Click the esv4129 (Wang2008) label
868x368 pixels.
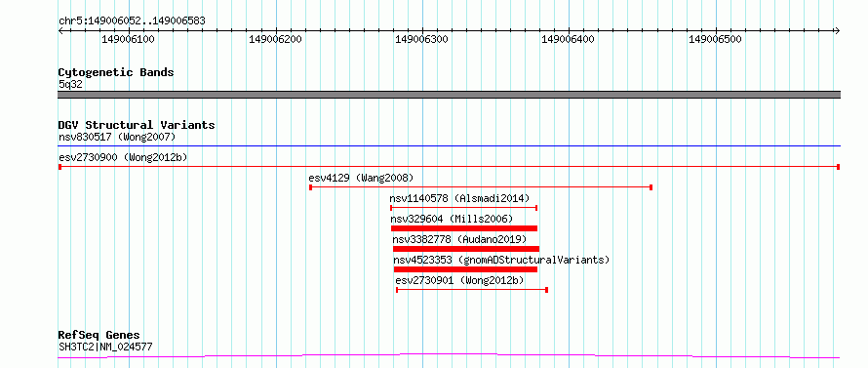click(x=361, y=178)
